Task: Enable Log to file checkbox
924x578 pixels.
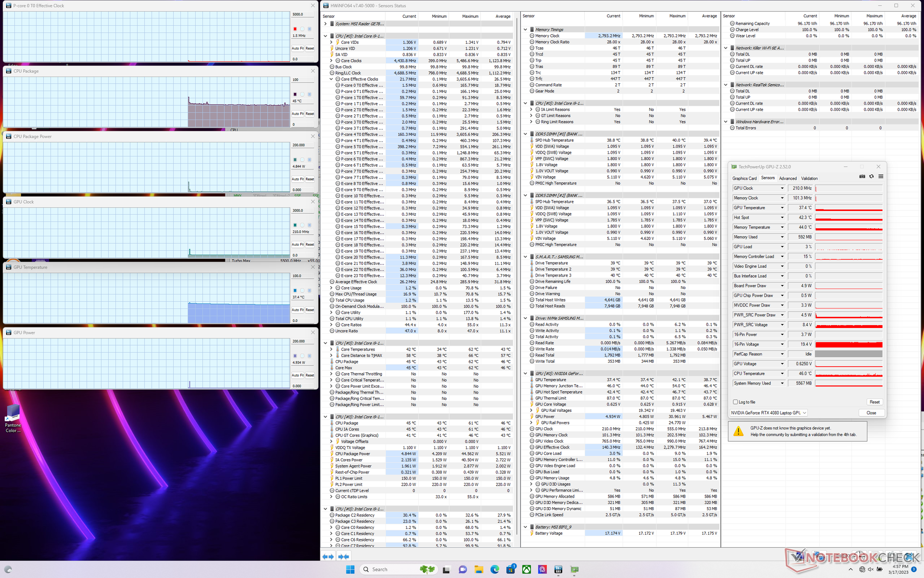Action: pos(735,402)
